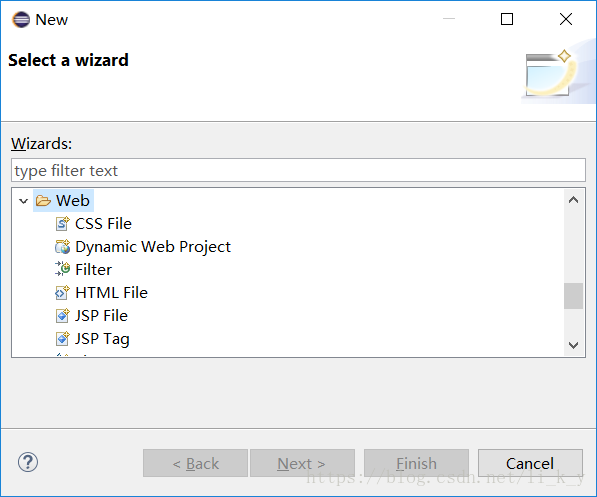Screen dimensions: 597x497
Task: Click the type filter text field
Action: pos(298,170)
